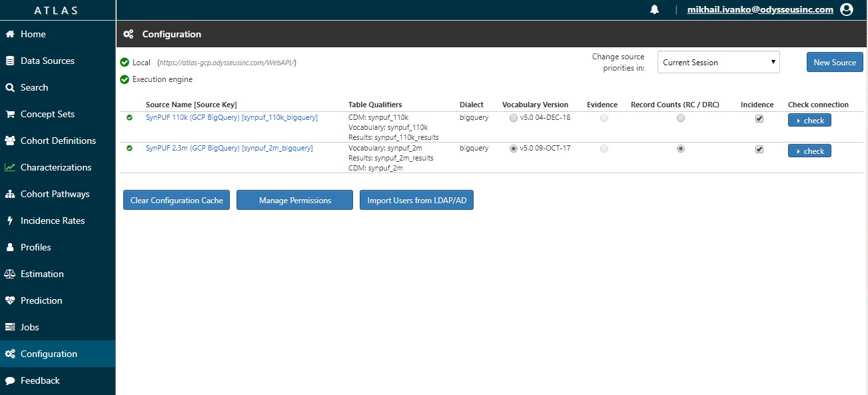Open the SynPUF 110k source link
The width and height of the screenshot is (868, 395).
[230, 117]
